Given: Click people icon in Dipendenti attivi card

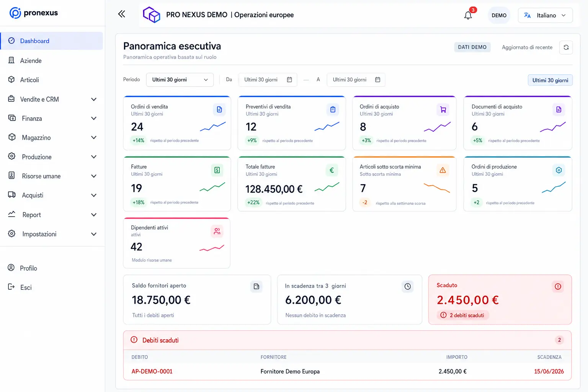Looking at the screenshot, I should coord(217,231).
